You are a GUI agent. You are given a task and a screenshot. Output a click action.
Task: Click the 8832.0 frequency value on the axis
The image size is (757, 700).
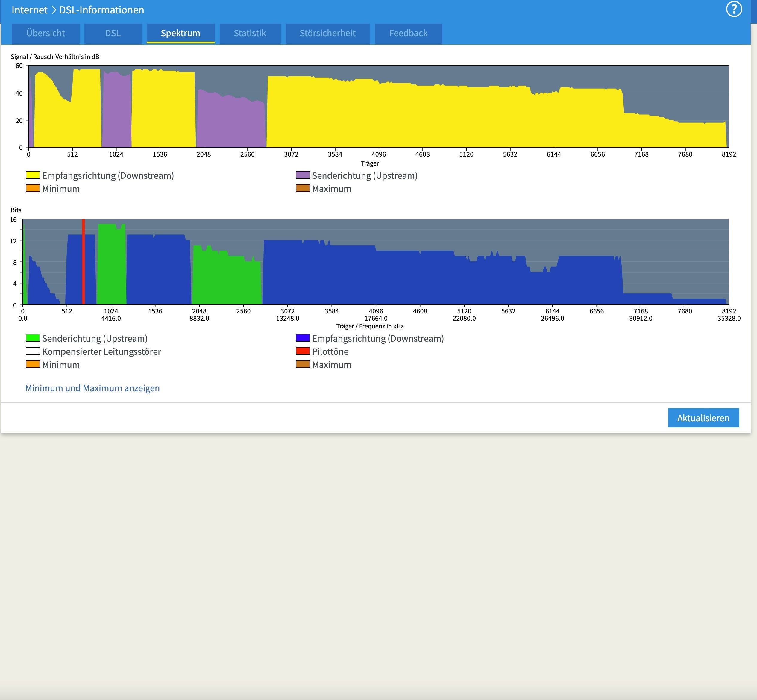click(199, 319)
